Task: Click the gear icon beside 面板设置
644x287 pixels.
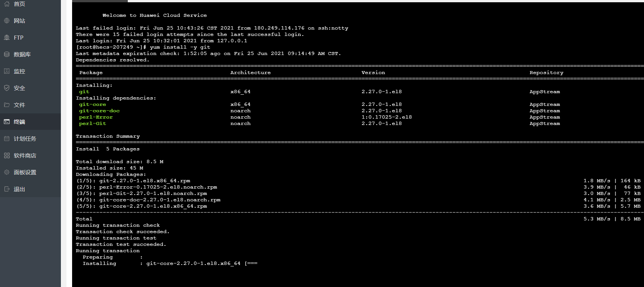Action: (x=7, y=172)
